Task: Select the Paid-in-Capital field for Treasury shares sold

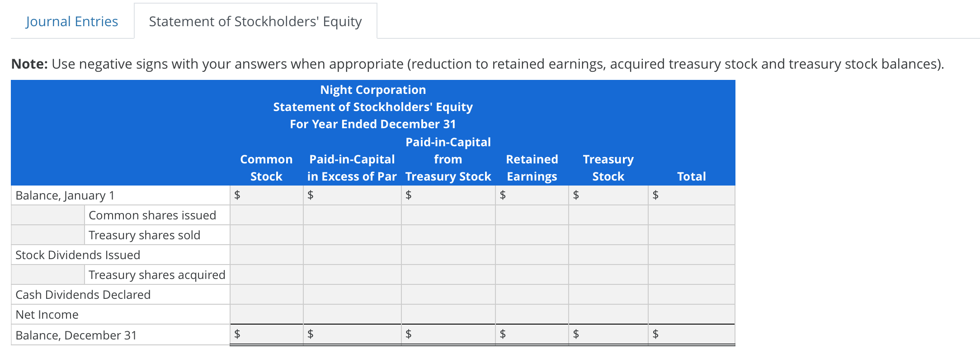Action: 353,235
